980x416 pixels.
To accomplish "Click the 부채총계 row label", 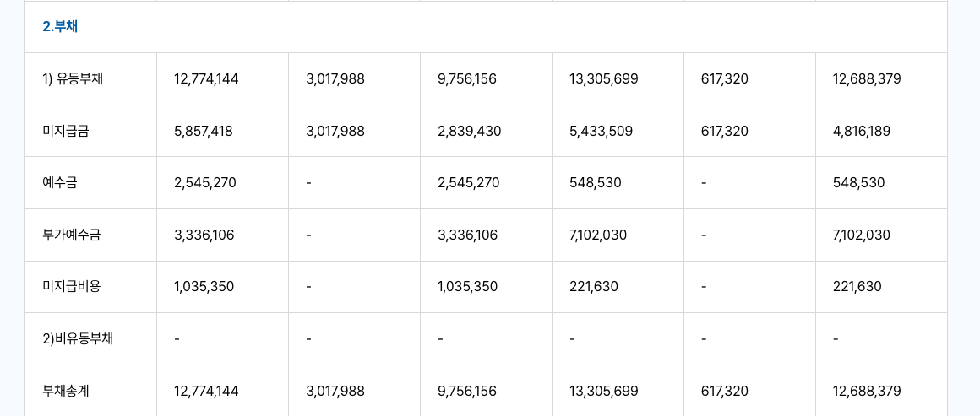I will click(65, 391).
